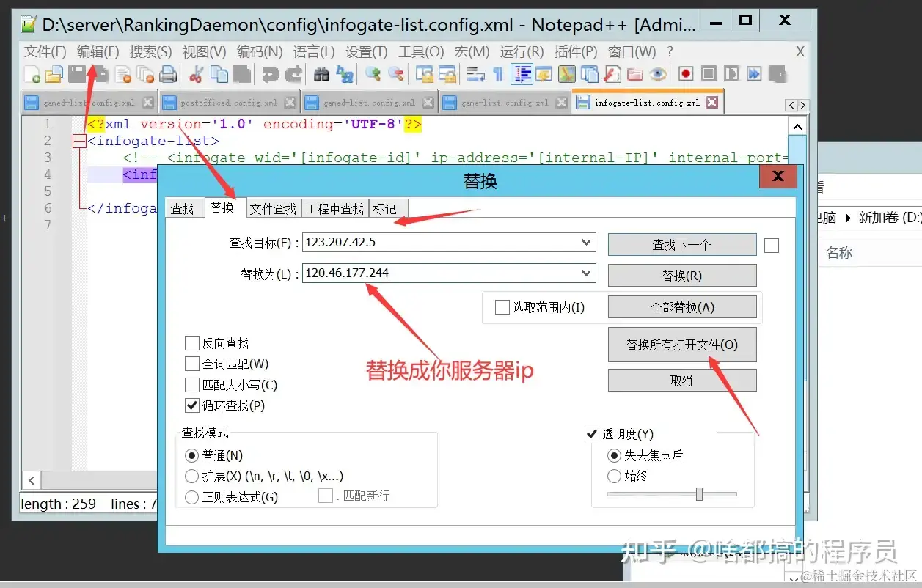Open the 搜索(S) menu
This screenshot has height=588, width=922.
tap(150, 52)
